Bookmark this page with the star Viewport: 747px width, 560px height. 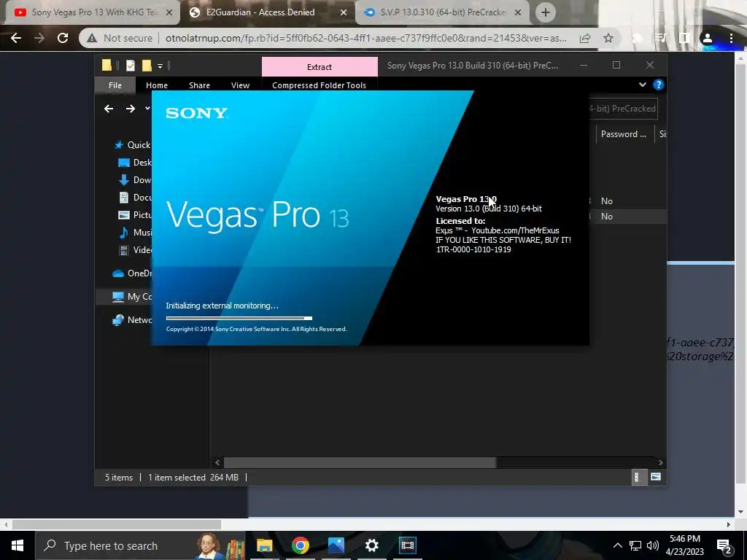coord(608,38)
